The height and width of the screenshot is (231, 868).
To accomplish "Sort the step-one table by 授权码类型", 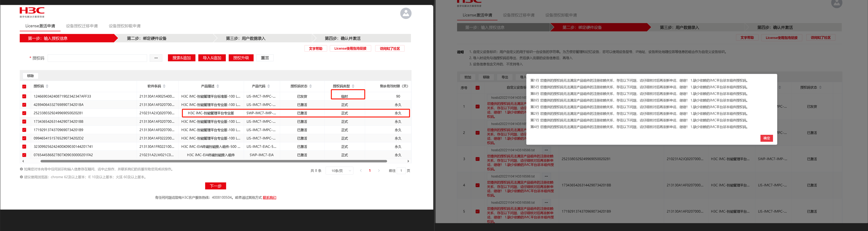I will point(353,86).
